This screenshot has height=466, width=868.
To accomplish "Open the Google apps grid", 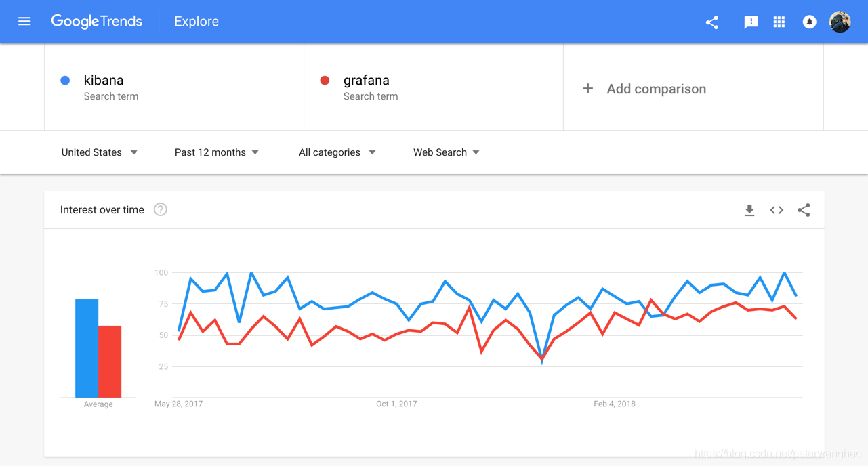I will pos(779,22).
